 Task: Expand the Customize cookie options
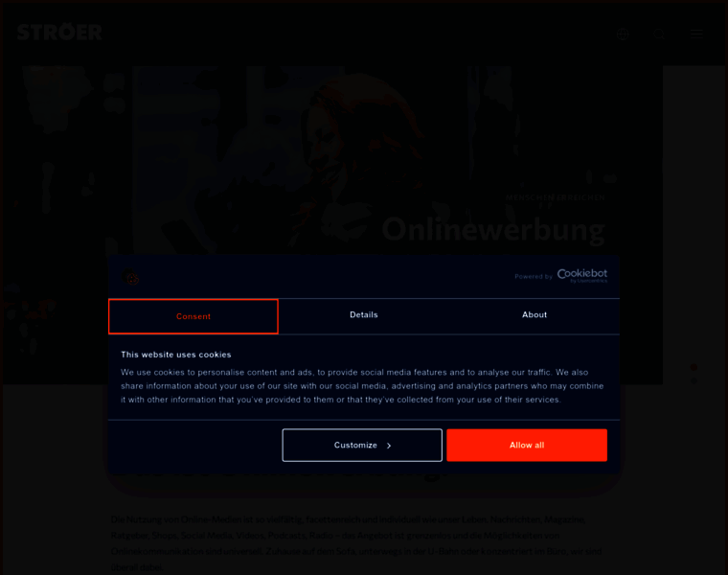362,445
